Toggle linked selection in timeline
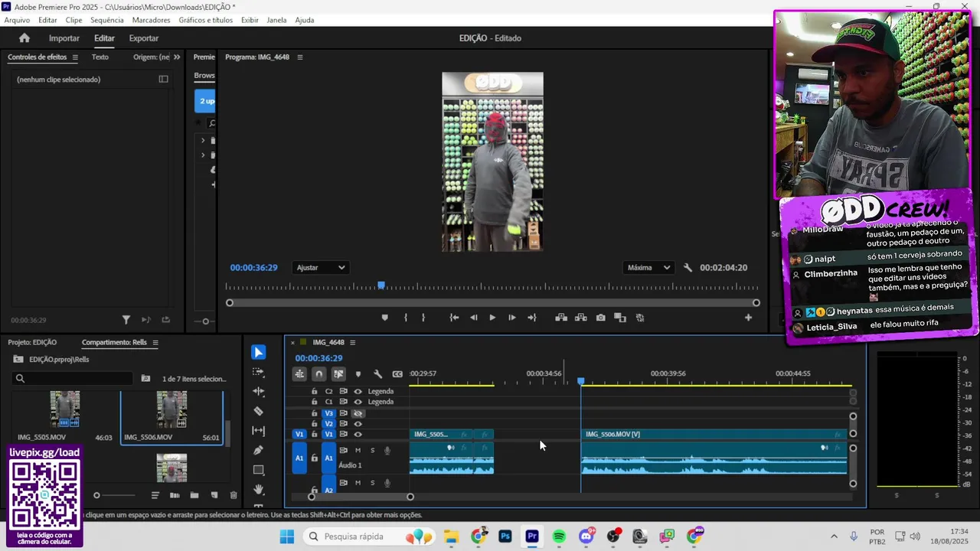 coord(338,374)
